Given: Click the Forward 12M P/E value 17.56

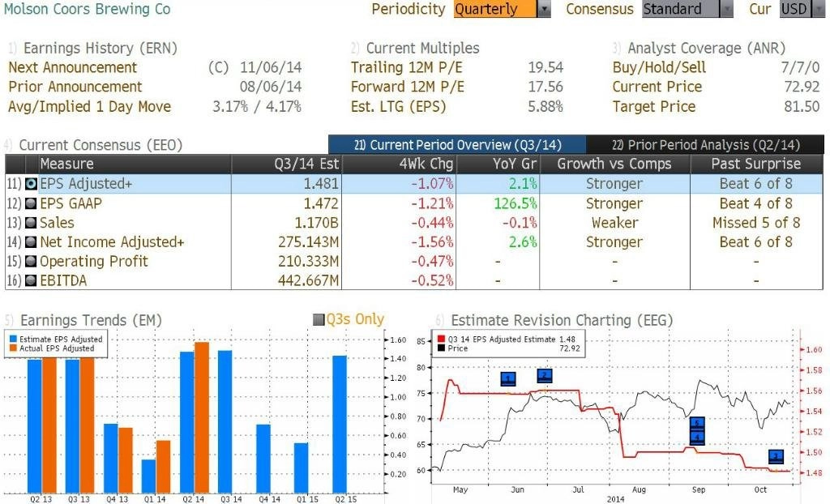Looking at the screenshot, I should [545, 87].
